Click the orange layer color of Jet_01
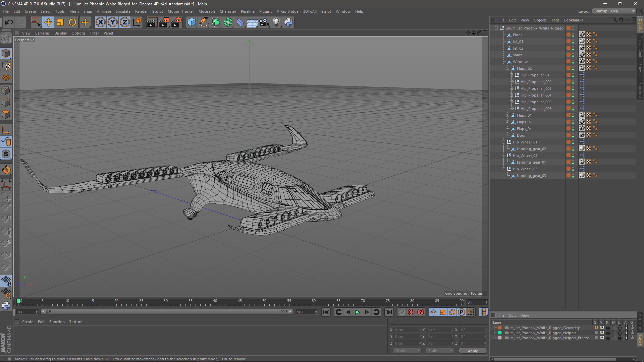 pyautogui.click(x=569, y=42)
